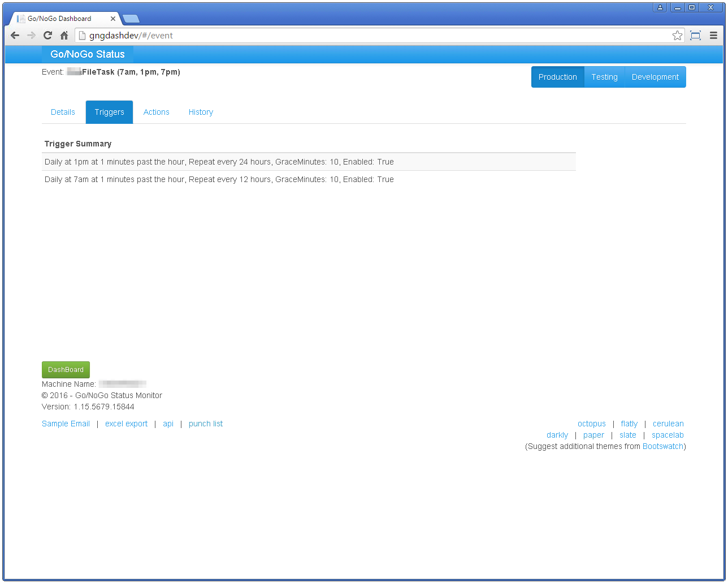Switch to the Production environment
This screenshot has height=583, width=728.
tap(557, 77)
